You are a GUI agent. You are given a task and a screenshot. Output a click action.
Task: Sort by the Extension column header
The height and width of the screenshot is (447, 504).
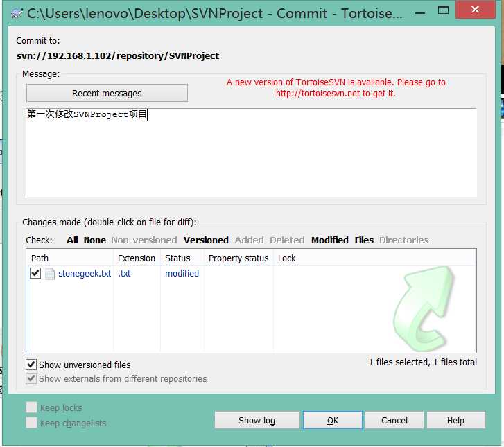click(x=137, y=258)
